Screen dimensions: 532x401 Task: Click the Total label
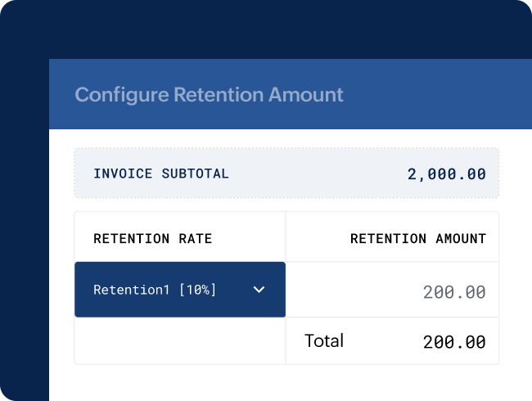(324, 341)
